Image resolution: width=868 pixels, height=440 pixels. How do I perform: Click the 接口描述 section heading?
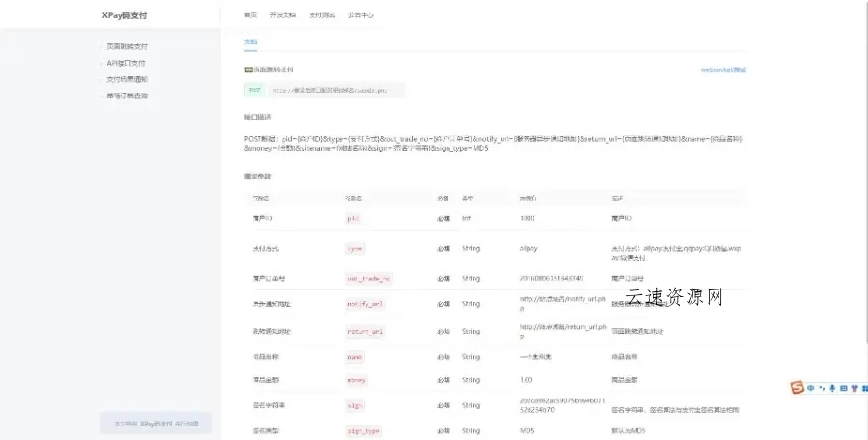pyautogui.click(x=258, y=117)
